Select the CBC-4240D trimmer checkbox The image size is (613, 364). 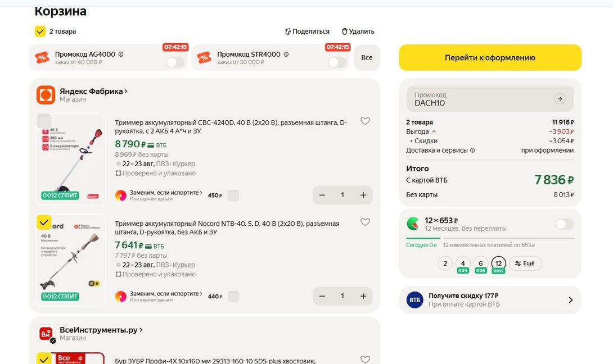tap(44, 121)
